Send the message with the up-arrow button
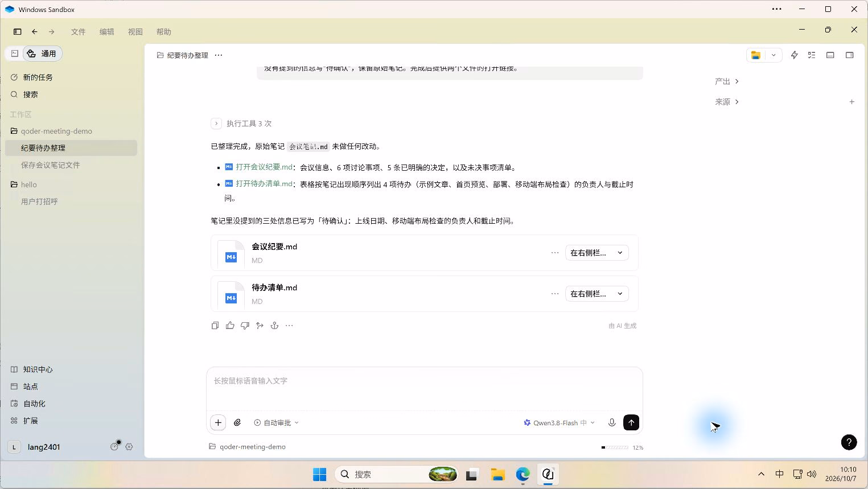The height and width of the screenshot is (489, 868). [631, 422]
